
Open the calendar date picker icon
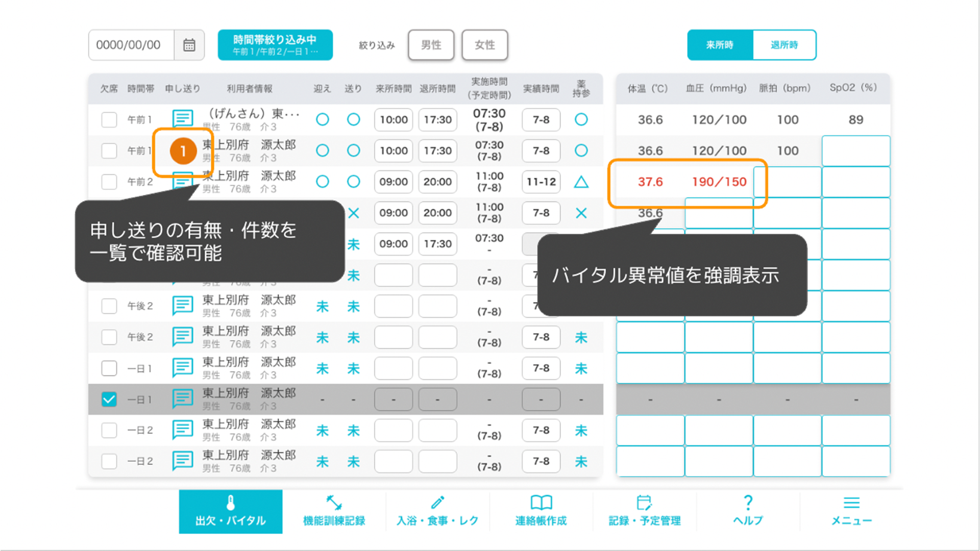[189, 45]
